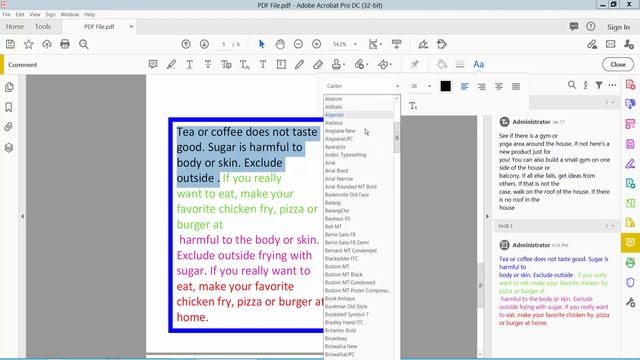Select the replace text tool

[x=226, y=64]
